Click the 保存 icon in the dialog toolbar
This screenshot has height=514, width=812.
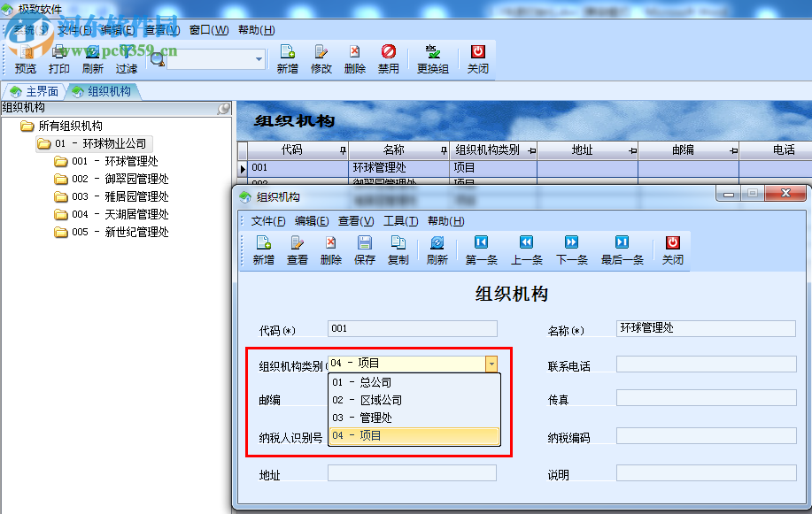pos(365,250)
